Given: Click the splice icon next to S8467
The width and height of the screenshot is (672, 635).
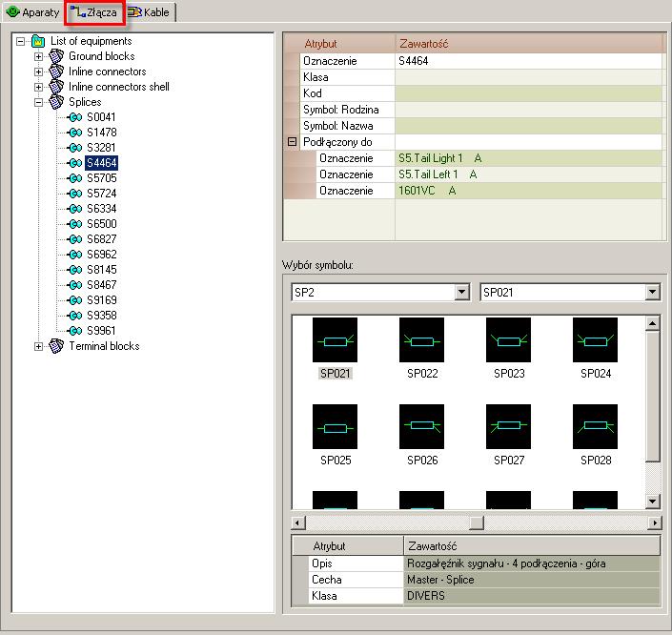Looking at the screenshot, I should (74, 285).
